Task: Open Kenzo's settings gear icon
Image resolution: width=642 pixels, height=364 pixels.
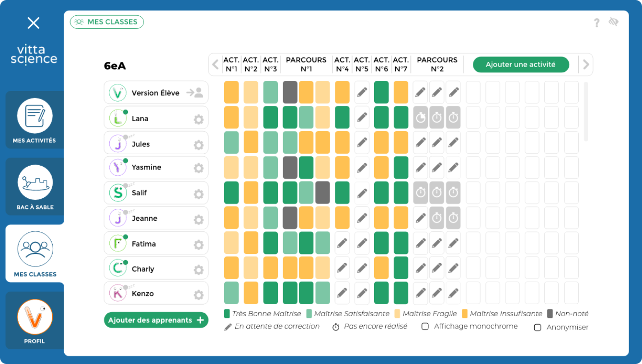Action: tap(198, 293)
